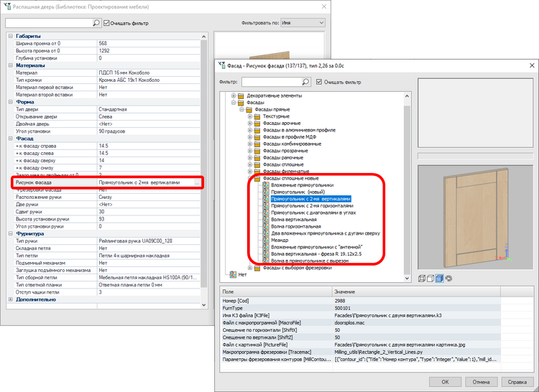Screen dimensions: 539x392
Task: Select the Нет item icon in tree
Action: (x=233, y=274)
